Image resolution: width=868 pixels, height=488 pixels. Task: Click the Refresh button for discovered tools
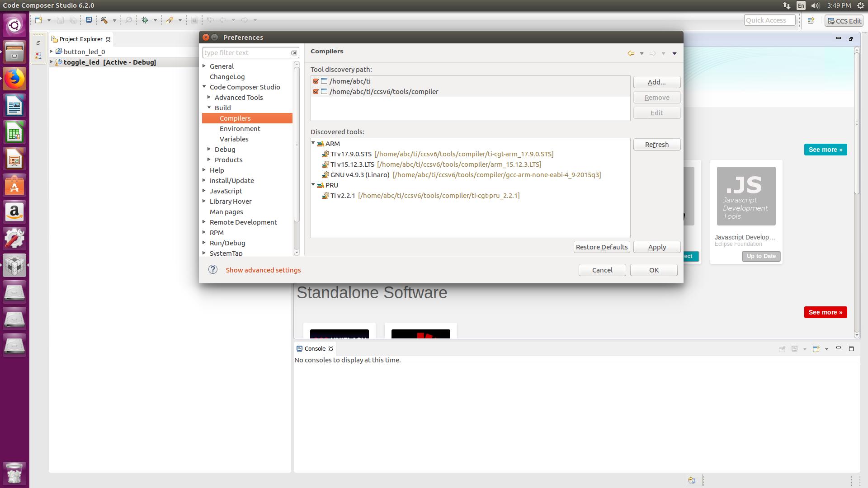click(656, 145)
